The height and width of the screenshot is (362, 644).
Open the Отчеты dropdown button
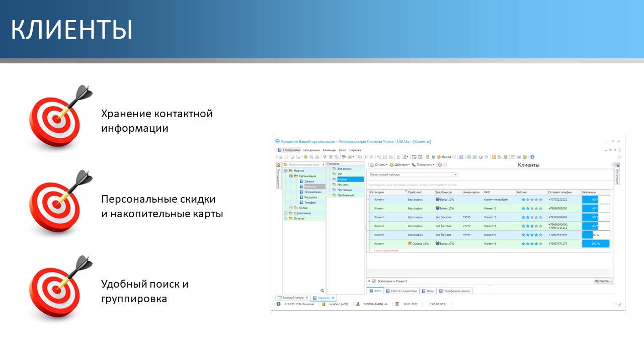click(379, 165)
